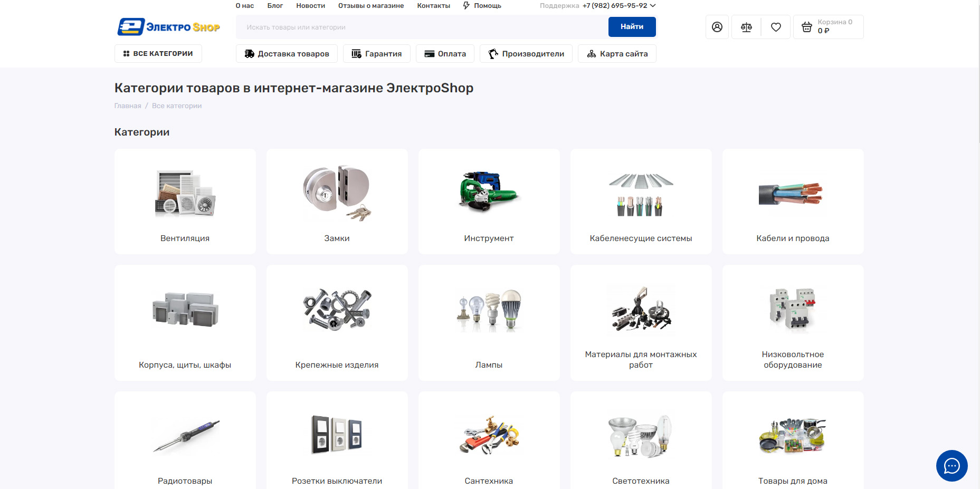Image resolution: width=980 pixels, height=489 pixels.
Task: Open Кабеленесущие системы category image
Action: 641,195
